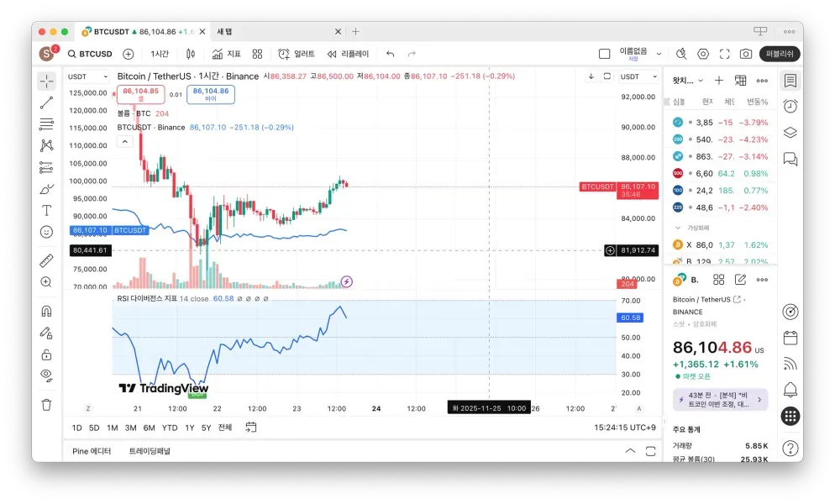This screenshot has width=835, height=504.
Task: Open watchlist advanced view table icon
Action: [x=741, y=81]
